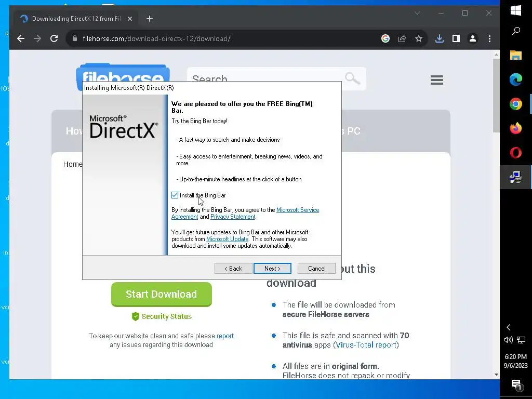Viewport: 532px width, 399px height.
Task: Switch to Google Chrome taskbar icon
Action: point(516,104)
